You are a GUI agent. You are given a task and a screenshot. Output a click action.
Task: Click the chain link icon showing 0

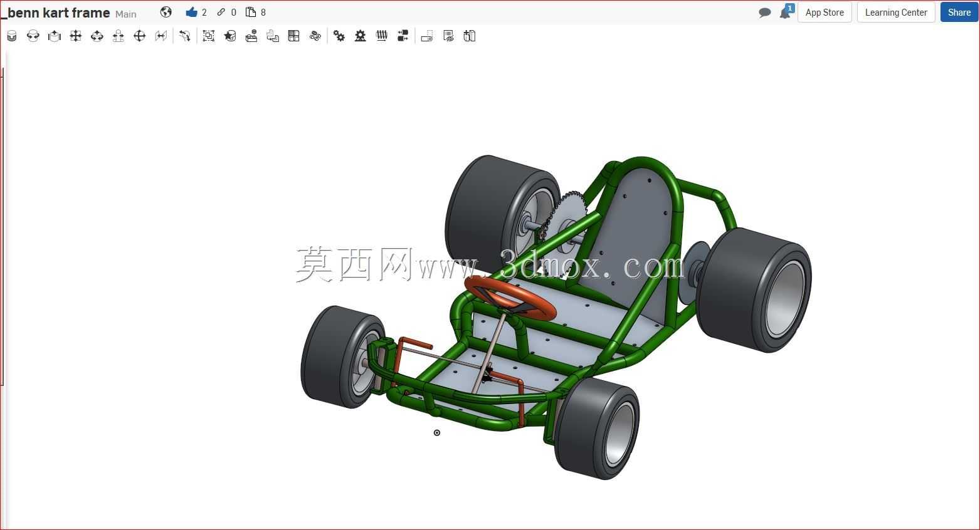tap(221, 12)
